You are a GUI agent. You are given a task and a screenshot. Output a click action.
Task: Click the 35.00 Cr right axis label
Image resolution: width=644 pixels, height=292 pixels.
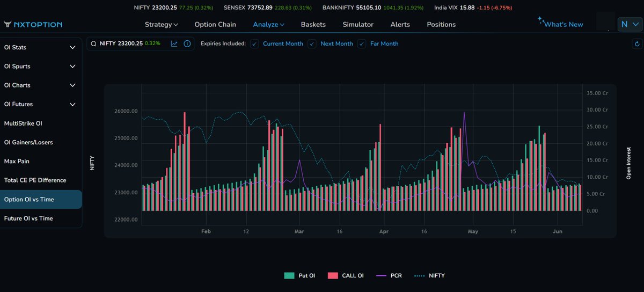click(597, 93)
